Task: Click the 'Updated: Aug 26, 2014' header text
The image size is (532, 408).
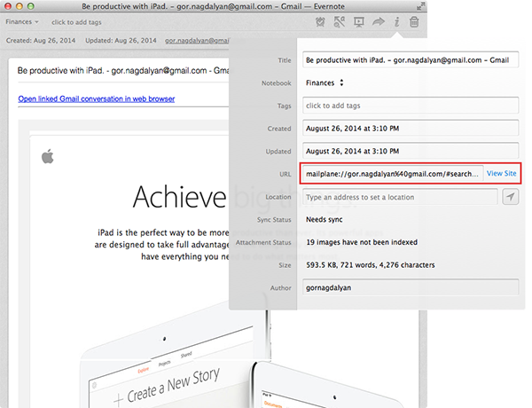Action: pos(121,41)
